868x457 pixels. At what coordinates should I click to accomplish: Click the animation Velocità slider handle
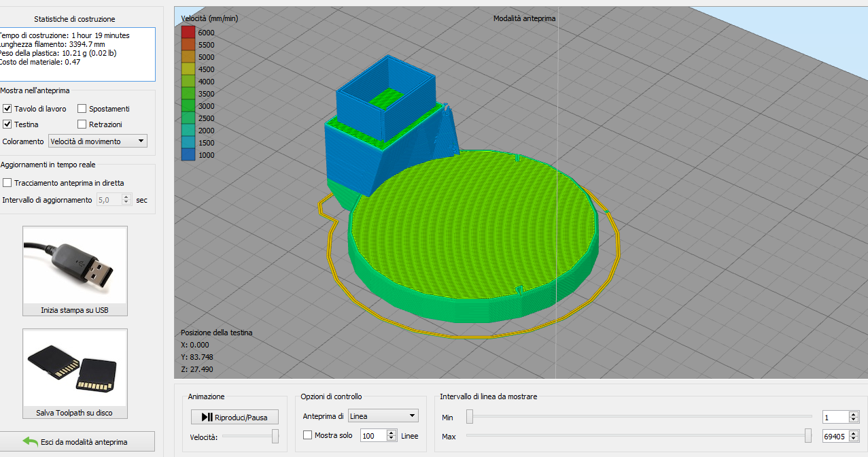pyautogui.click(x=275, y=437)
